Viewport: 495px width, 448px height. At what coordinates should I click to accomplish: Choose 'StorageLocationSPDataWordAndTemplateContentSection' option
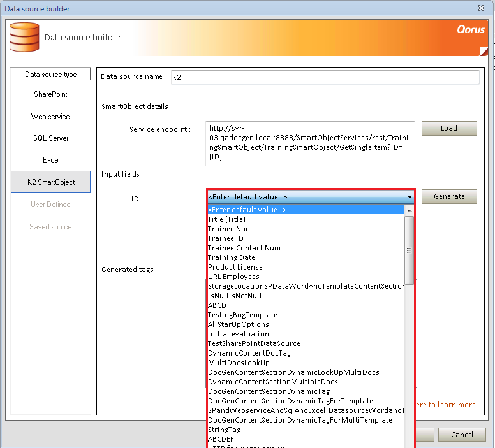306,286
